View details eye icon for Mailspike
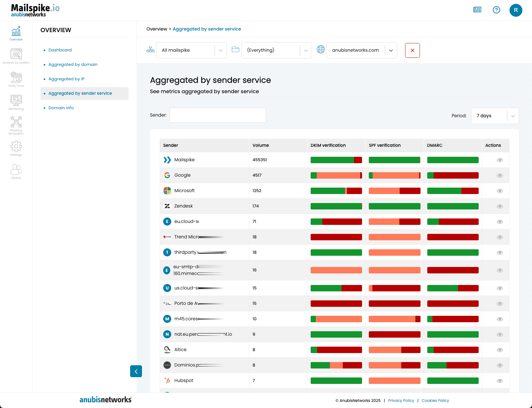 click(x=500, y=160)
